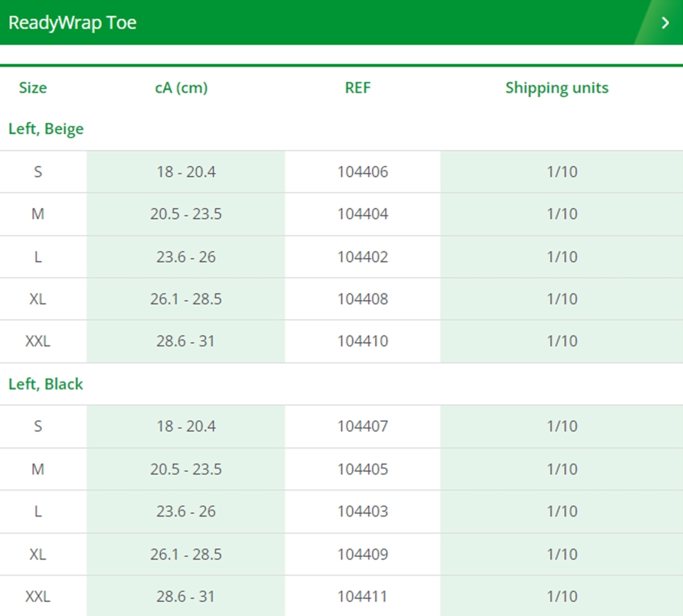683x616 pixels.
Task: Click shipping units 1/10 in the 104411 row
Action: coord(562,597)
